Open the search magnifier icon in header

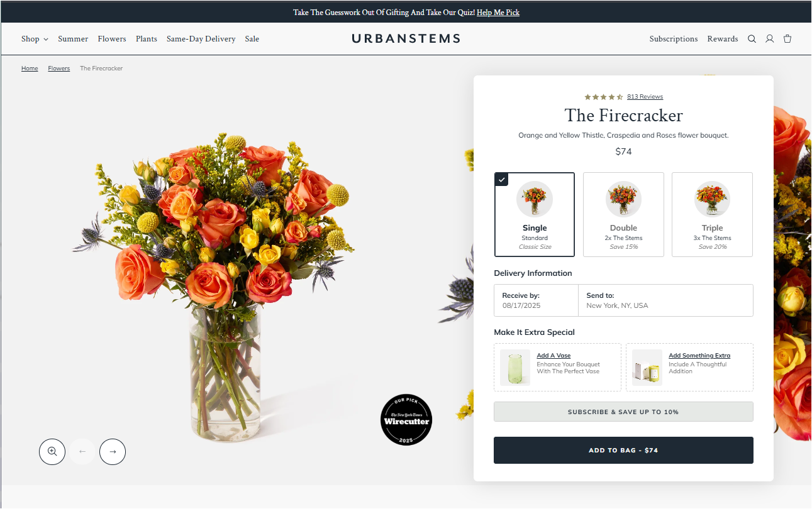(752, 39)
